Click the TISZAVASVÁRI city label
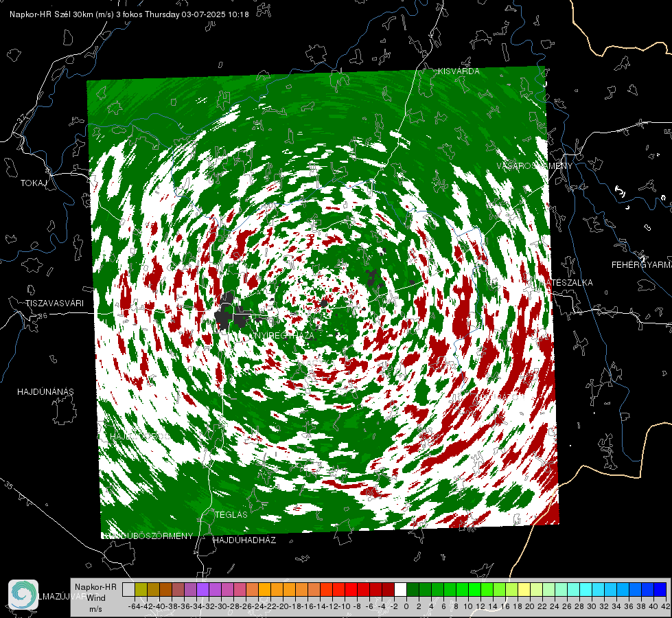This screenshot has height=618, width=672. 54,304
